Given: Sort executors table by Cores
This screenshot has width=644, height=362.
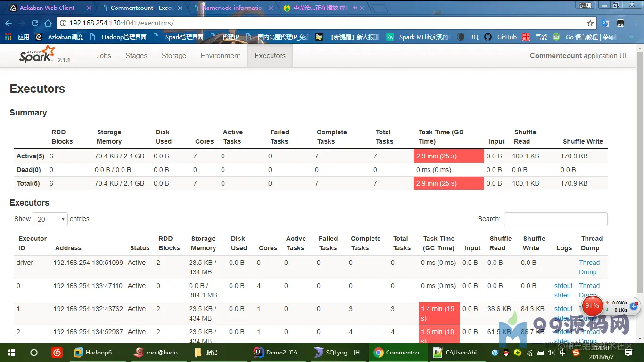Looking at the screenshot, I should (268, 248).
